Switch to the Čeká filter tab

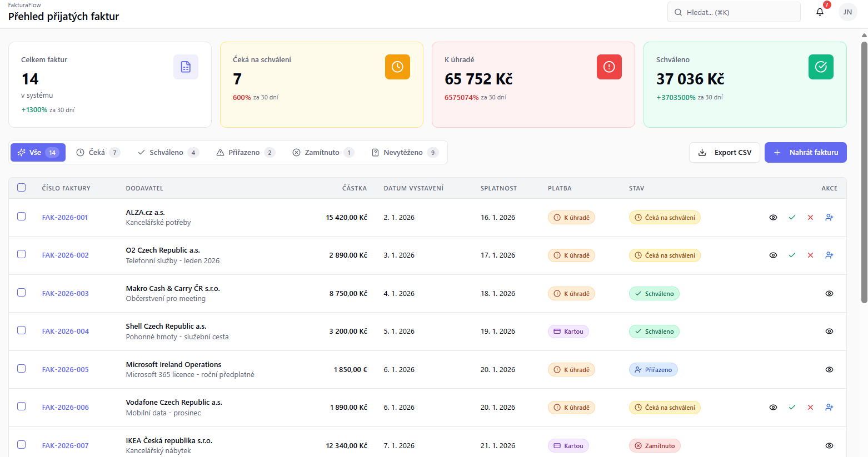98,153
